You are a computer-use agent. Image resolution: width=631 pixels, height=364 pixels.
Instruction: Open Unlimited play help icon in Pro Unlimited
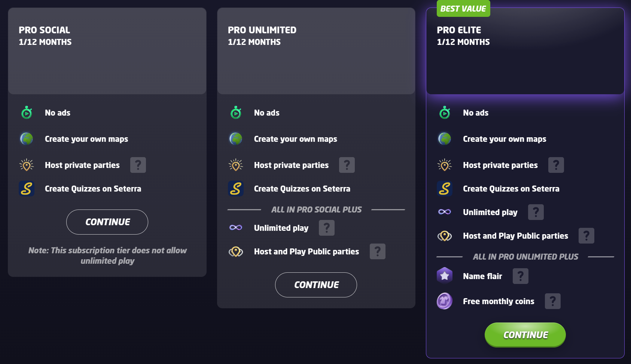(327, 228)
